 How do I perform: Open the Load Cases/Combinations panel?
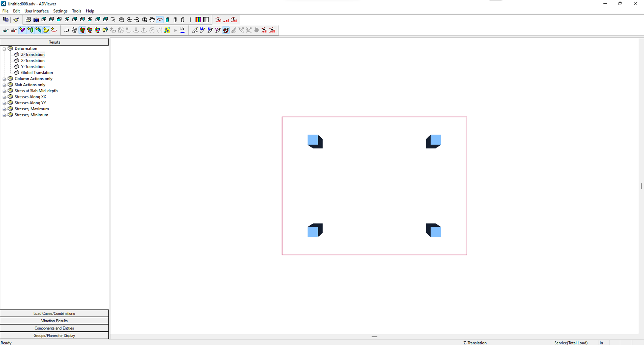tap(54, 313)
